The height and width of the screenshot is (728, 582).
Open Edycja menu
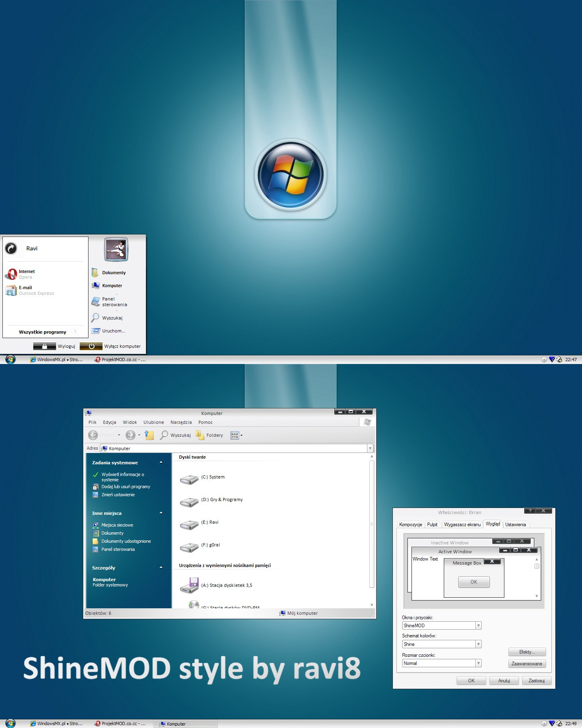click(110, 422)
